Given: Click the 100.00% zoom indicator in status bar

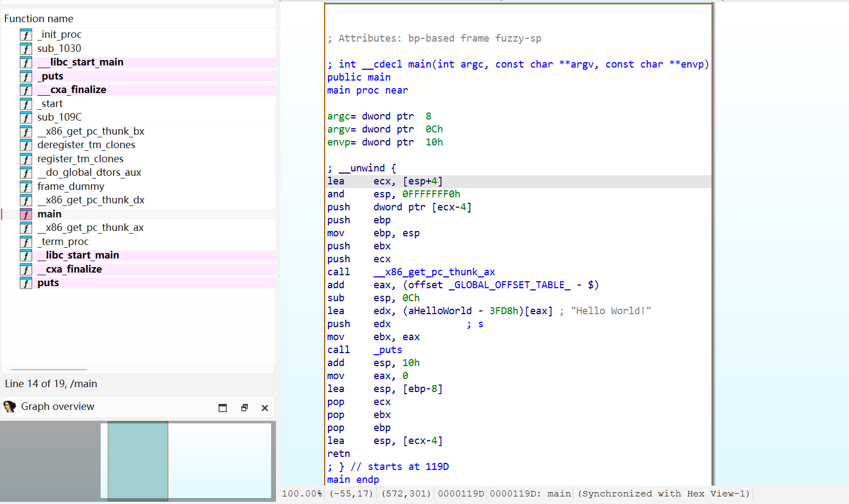Looking at the screenshot, I should point(302,494).
